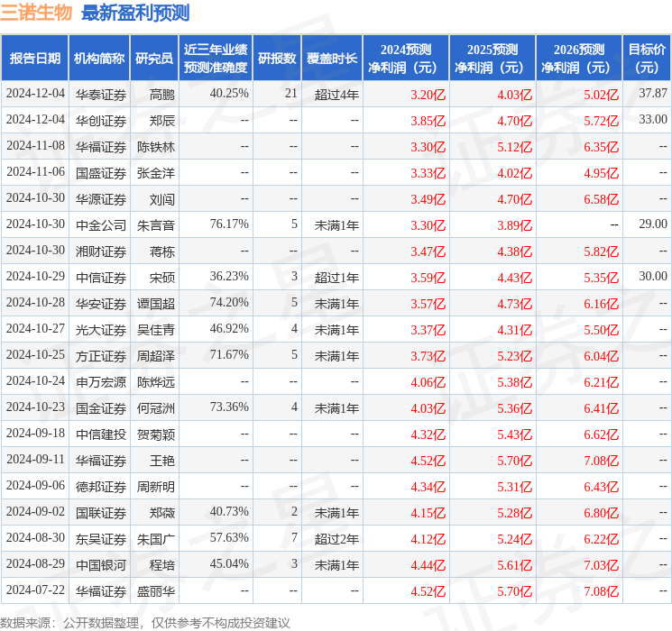
Task: Click the 机构简称 column header
Action: [99, 58]
